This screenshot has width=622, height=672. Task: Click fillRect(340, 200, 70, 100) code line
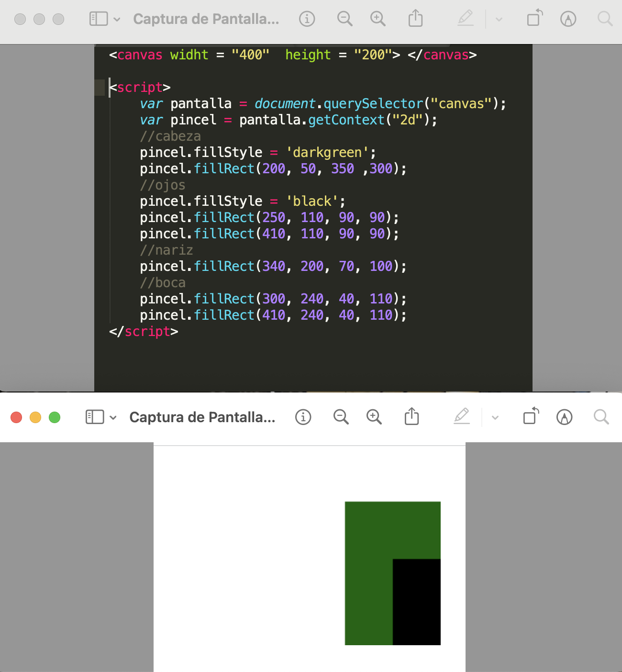273,266
